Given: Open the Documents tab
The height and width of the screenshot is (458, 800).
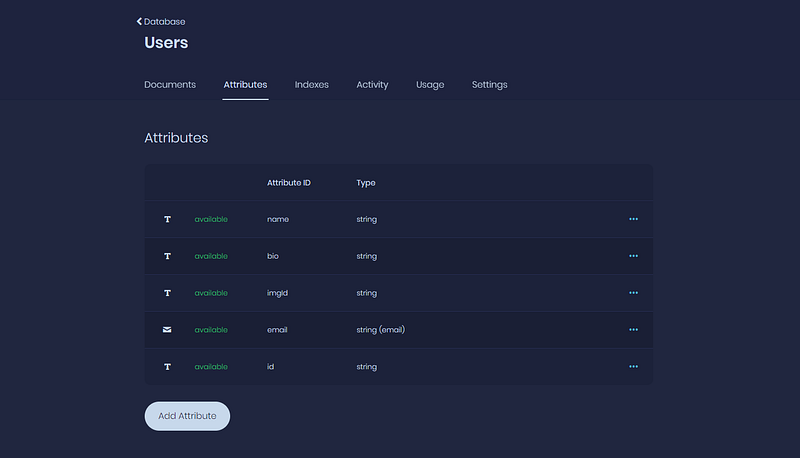Looking at the screenshot, I should pyautogui.click(x=170, y=85).
